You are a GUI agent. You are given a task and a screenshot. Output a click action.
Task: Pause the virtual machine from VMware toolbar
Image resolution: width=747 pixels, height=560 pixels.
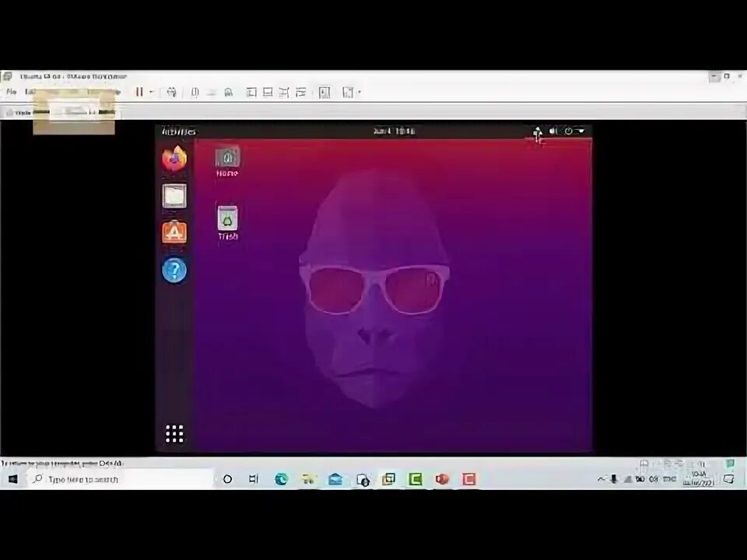coord(139,92)
